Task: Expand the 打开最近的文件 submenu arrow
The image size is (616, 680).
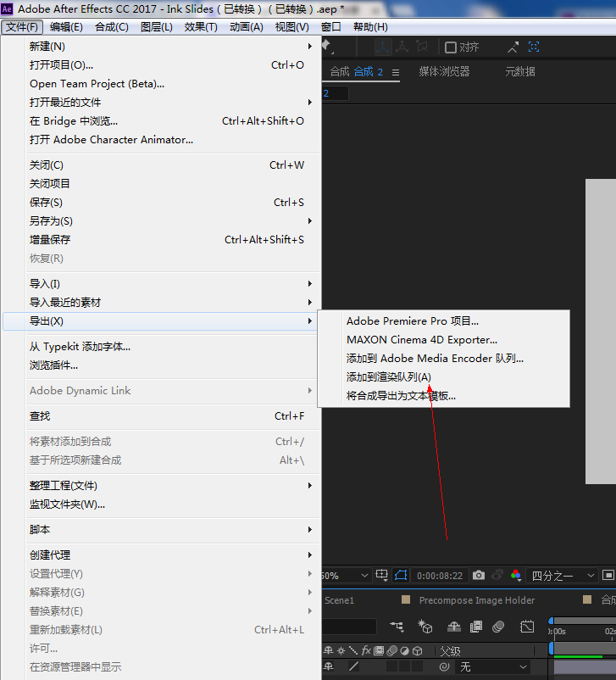Action: 309,103
